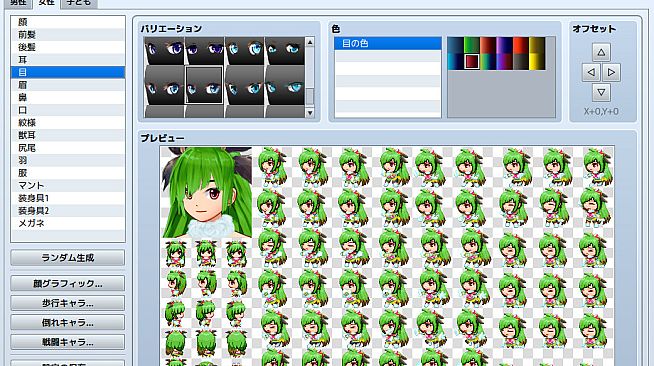Image resolution: width=654 pixels, height=366 pixels.
Task: Select 後髪 in the parts list
Action: coord(68,47)
